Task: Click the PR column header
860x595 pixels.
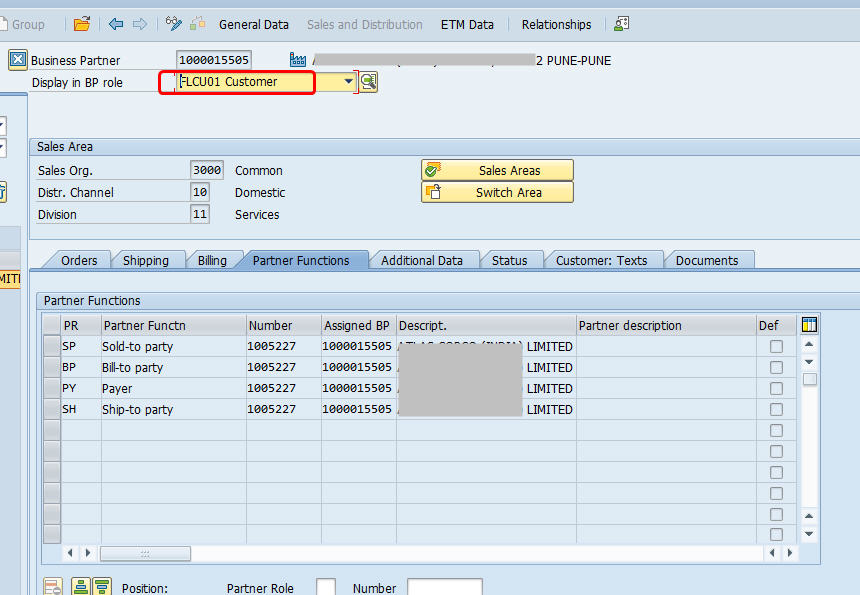Action: (x=81, y=325)
